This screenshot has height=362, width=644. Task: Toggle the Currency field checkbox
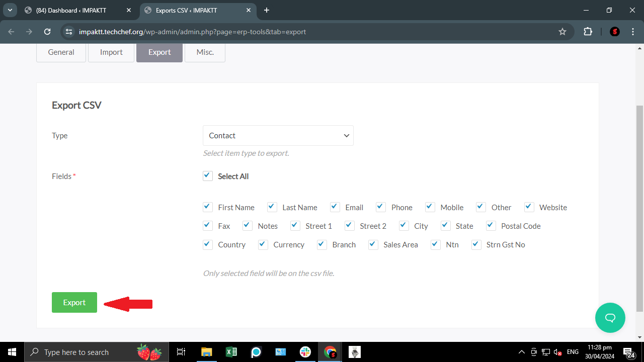pos(263,244)
